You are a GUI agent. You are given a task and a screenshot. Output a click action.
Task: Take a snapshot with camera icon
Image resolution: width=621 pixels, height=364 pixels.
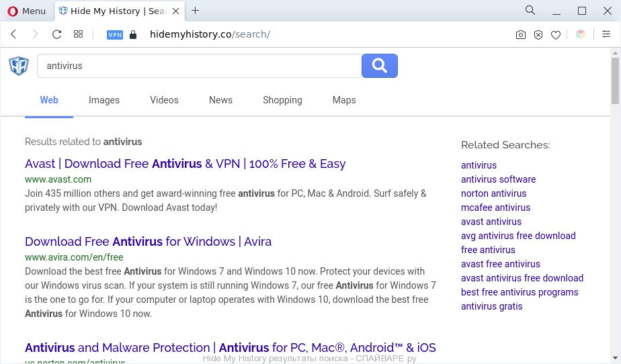tap(521, 35)
